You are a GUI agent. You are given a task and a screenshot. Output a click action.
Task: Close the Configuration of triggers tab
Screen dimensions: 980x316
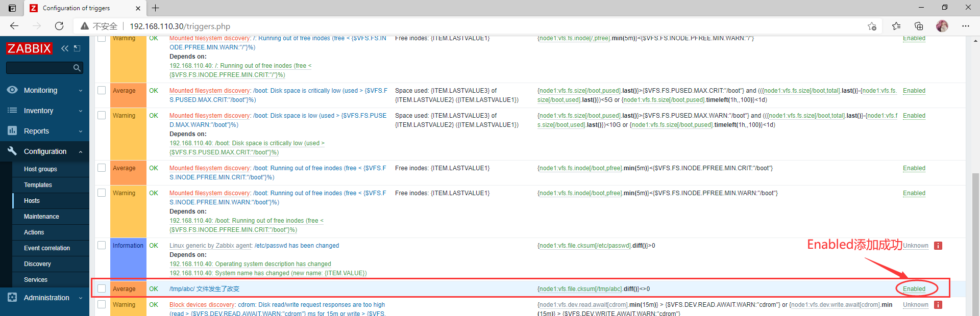(138, 8)
